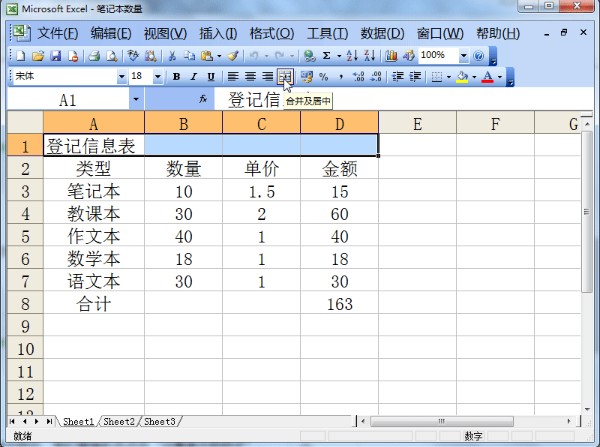Viewport: 600px width, 447px height.
Task: Open the Fill Color yellow swatch
Action: click(463, 77)
